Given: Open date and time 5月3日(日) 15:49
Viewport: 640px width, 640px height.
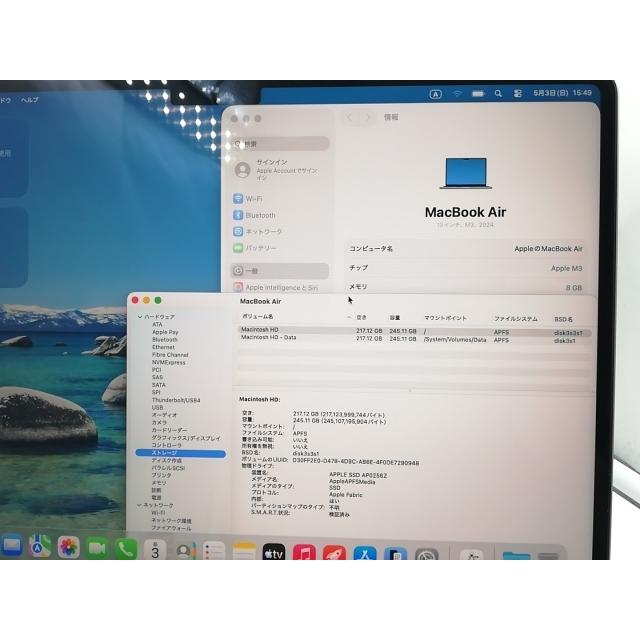Looking at the screenshot, I should coord(562,93).
